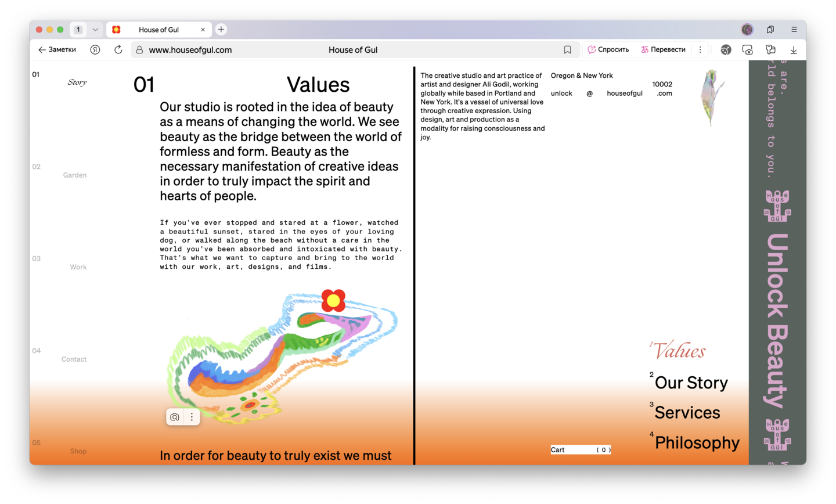836x504 pixels.
Task: Click the lock icon in the address bar
Action: (x=139, y=50)
